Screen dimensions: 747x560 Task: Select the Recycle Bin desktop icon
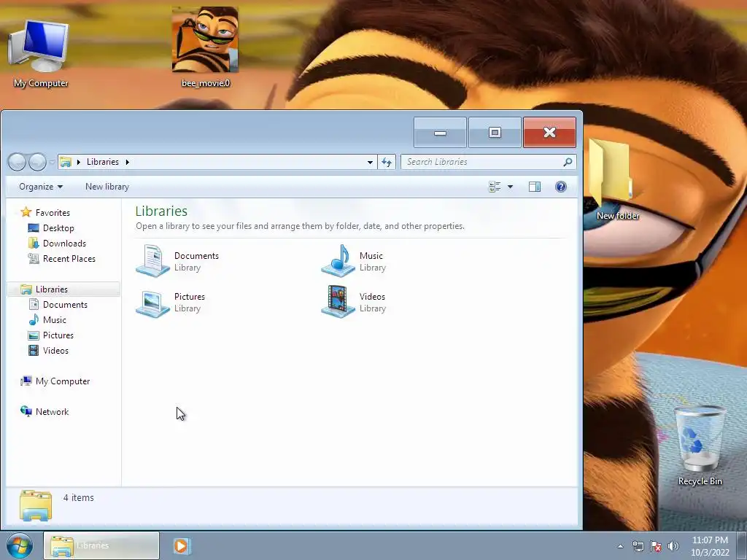(x=700, y=446)
